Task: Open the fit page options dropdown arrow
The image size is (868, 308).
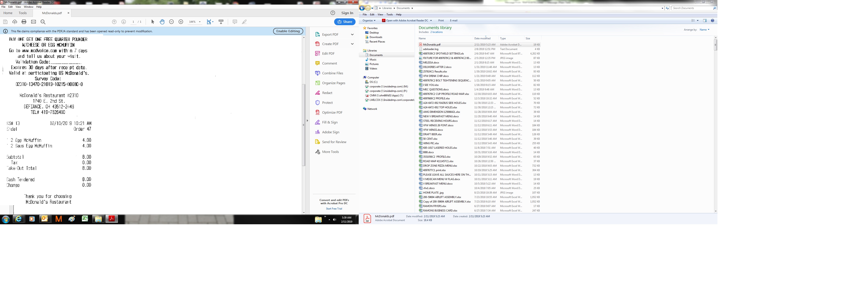Action: [x=213, y=22]
